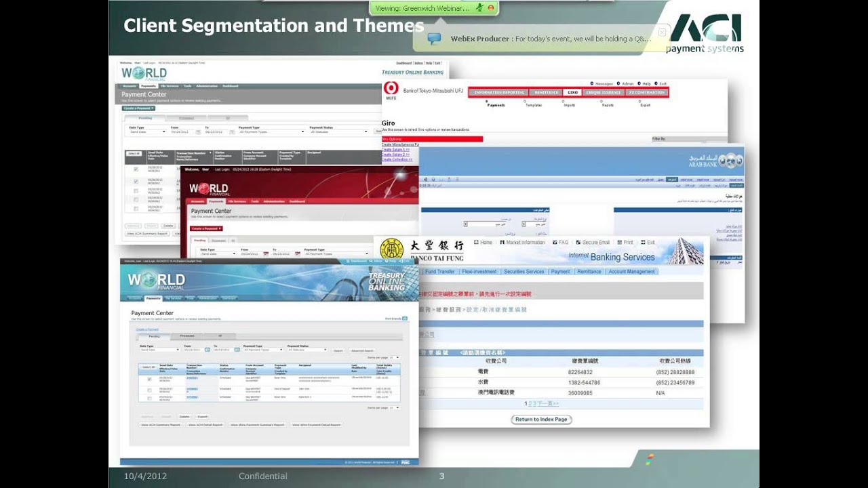Open Account Management tab in Banco Tai Fung
Screen dimensions: 868x488
pyautogui.click(x=632, y=272)
